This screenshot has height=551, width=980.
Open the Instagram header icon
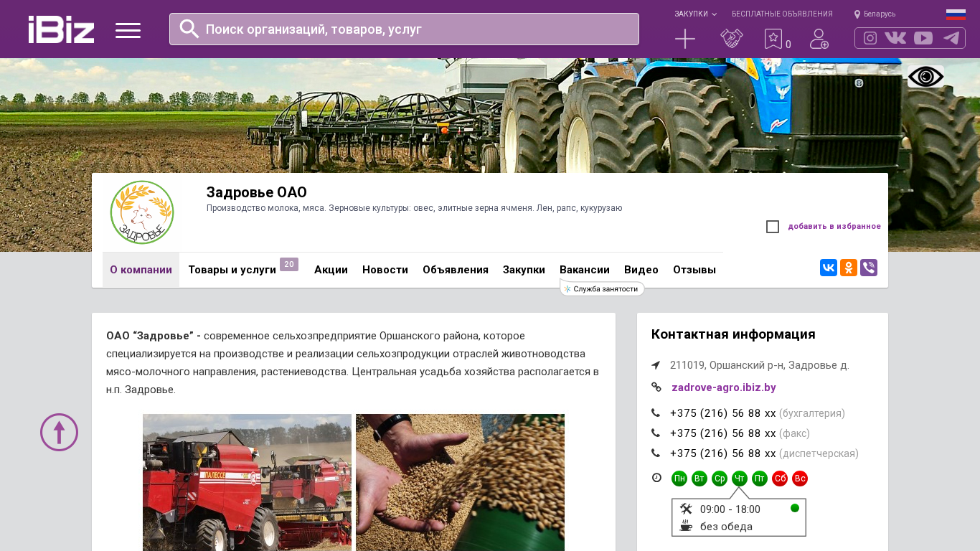pyautogui.click(x=870, y=38)
